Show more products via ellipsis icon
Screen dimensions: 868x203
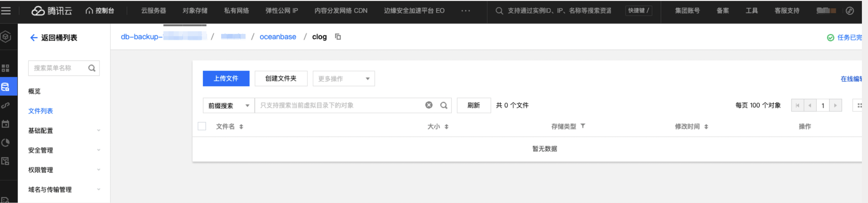[466, 11]
